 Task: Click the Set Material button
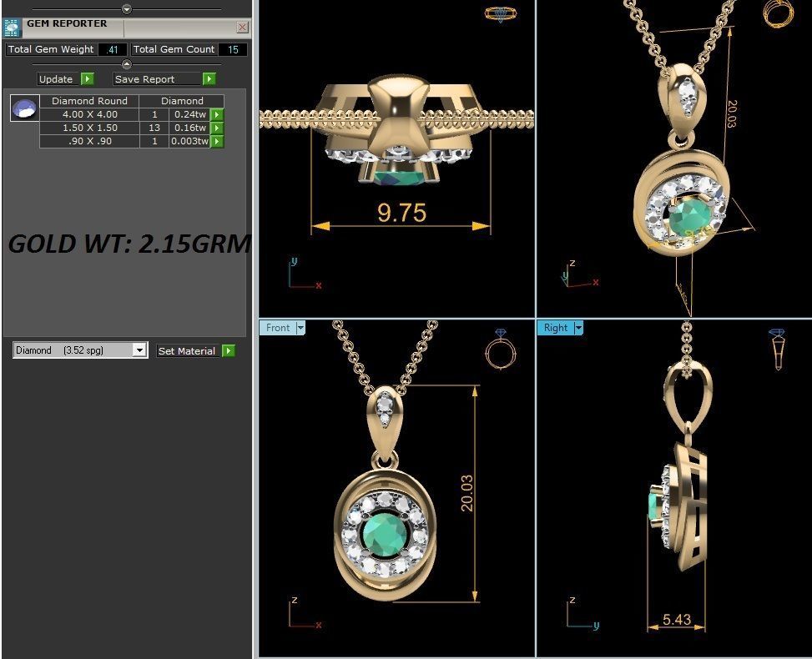coord(189,351)
